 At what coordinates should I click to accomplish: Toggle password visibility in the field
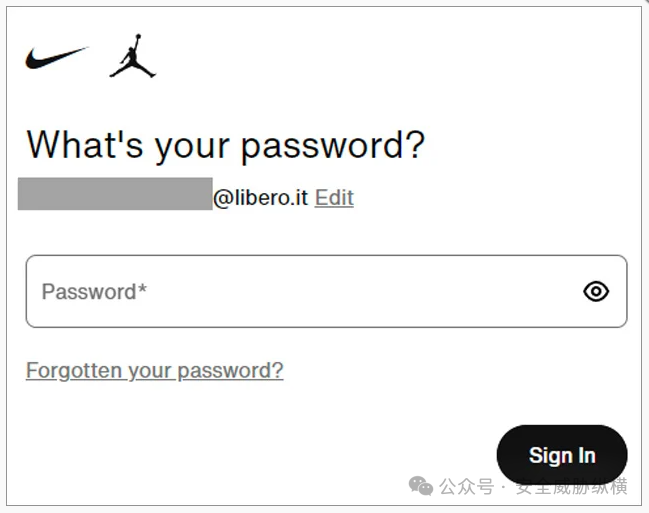(596, 291)
